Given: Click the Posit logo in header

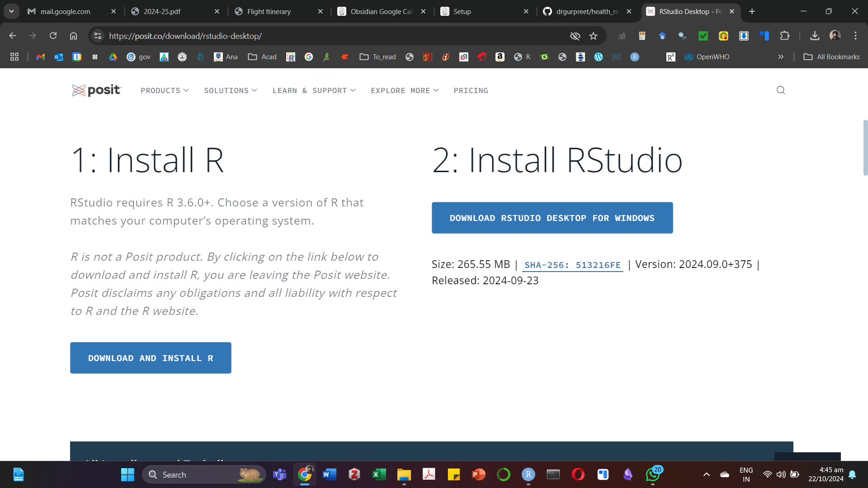Looking at the screenshot, I should [x=96, y=90].
